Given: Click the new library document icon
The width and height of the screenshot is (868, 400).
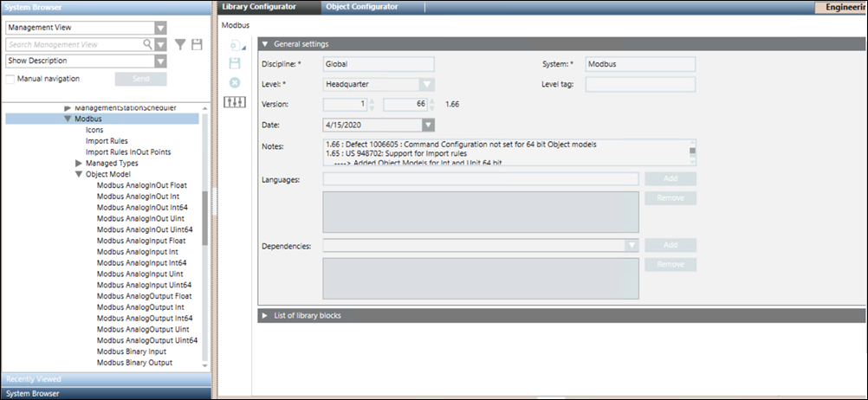Looking at the screenshot, I should point(234,45).
